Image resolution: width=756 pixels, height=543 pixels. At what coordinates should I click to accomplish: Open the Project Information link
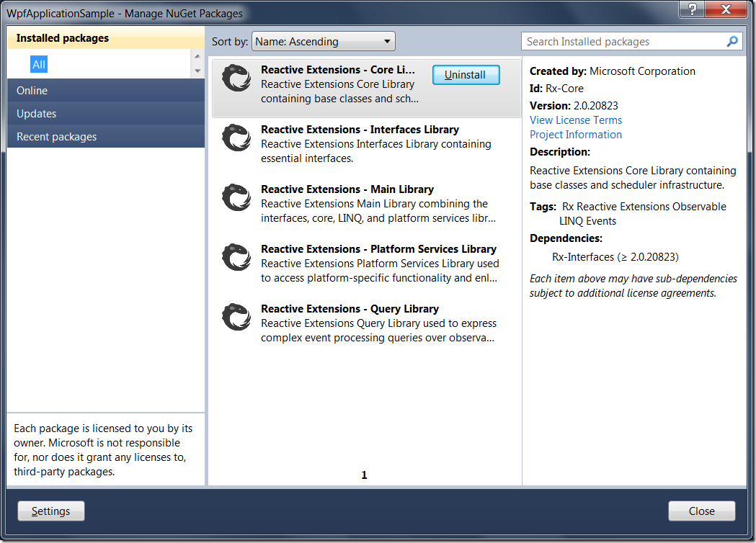(576, 135)
